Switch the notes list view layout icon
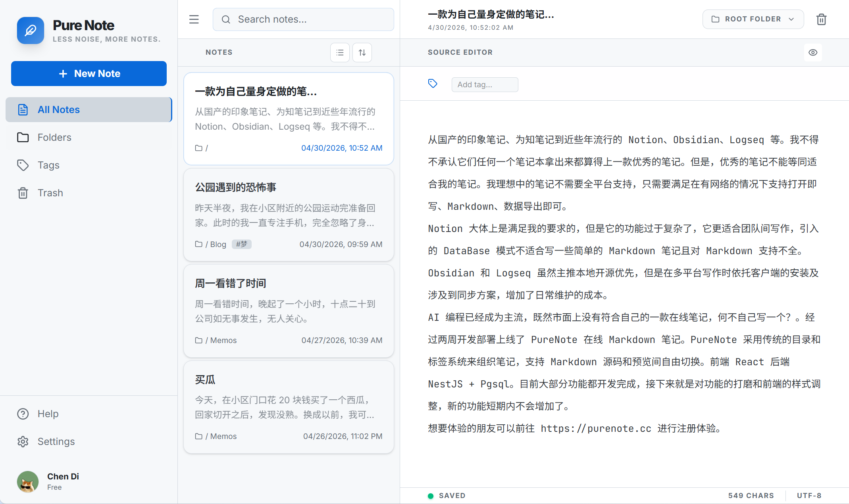 (x=340, y=52)
